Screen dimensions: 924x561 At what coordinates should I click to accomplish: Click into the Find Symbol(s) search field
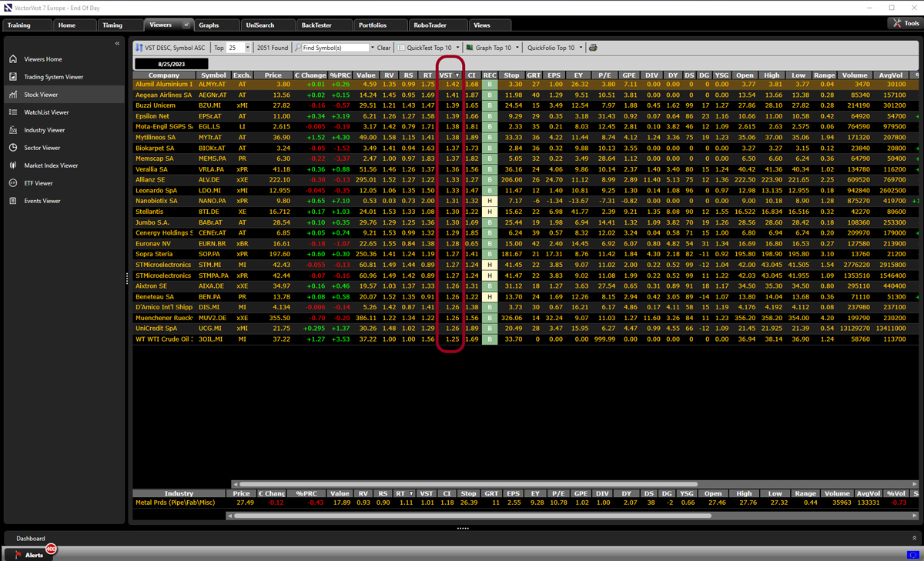point(335,48)
